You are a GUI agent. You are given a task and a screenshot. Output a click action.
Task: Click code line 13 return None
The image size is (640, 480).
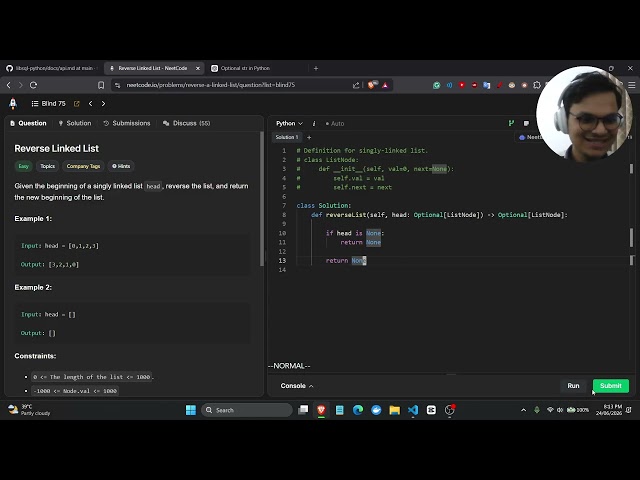[x=346, y=260]
